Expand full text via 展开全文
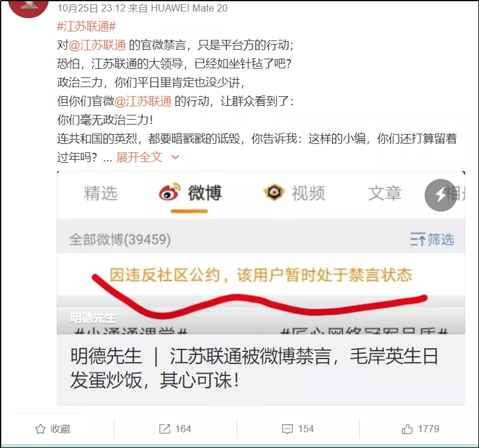479x448 pixels. [139, 157]
